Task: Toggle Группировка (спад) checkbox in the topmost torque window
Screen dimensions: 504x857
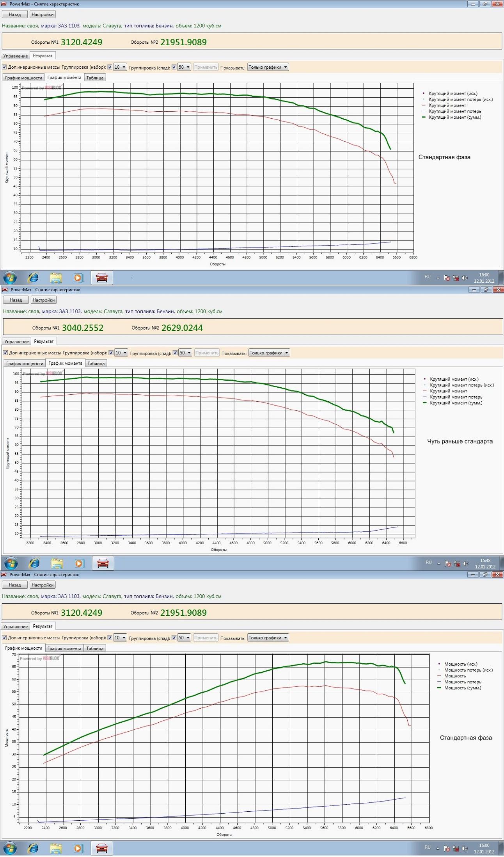Action: pyautogui.click(x=174, y=67)
